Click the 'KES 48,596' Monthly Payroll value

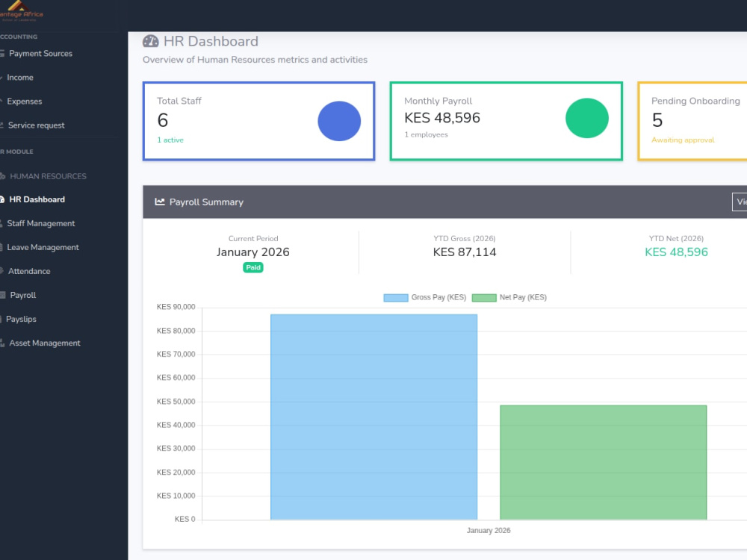coord(442,118)
